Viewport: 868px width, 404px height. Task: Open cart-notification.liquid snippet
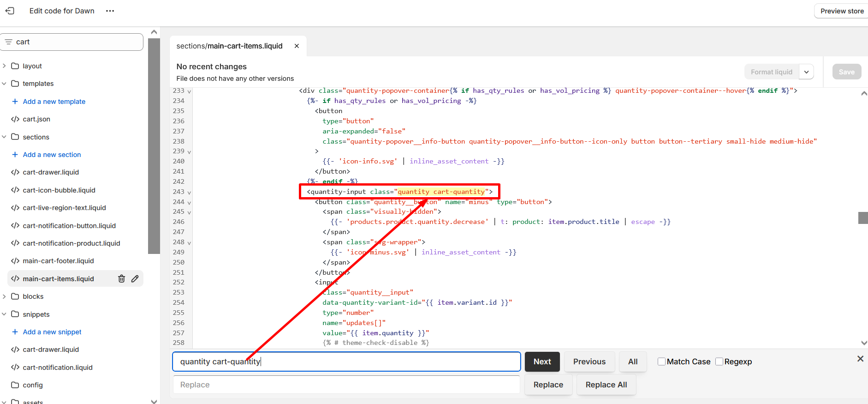[x=58, y=367]
